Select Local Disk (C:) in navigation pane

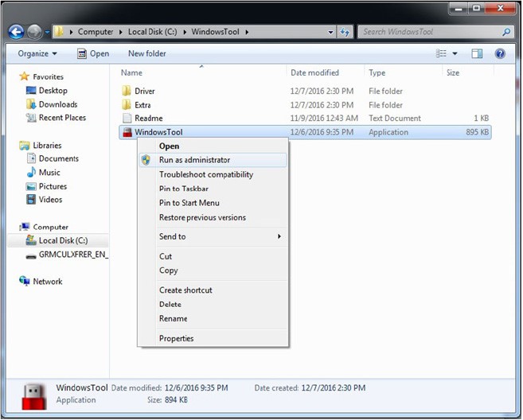coord(57,241)
